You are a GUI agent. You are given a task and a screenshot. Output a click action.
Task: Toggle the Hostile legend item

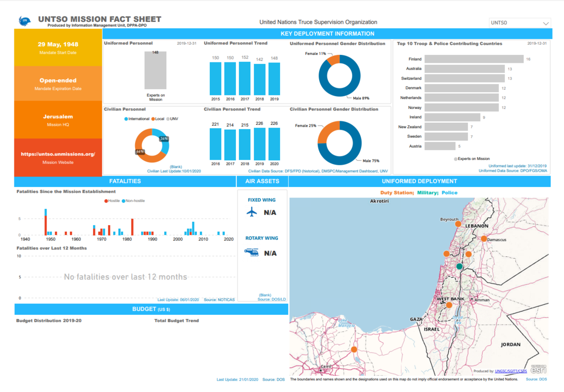112,201
